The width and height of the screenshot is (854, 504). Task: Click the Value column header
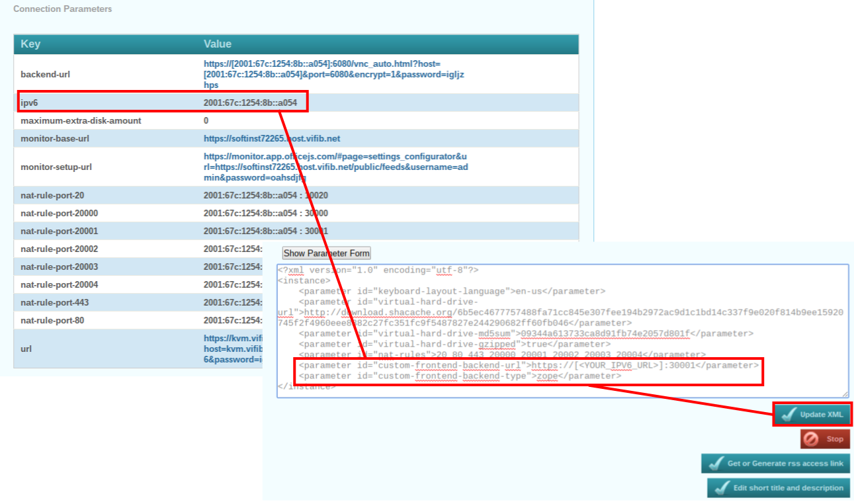pos(218,44)
